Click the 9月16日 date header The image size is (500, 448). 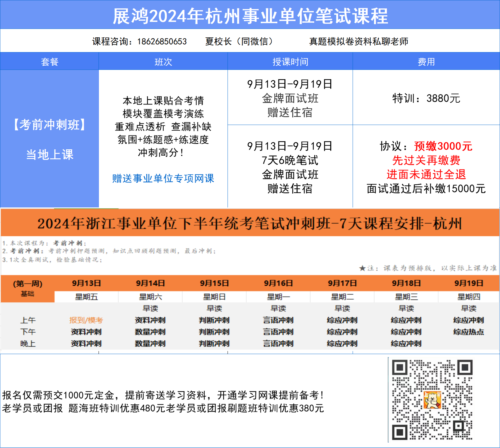pos(278,283)
